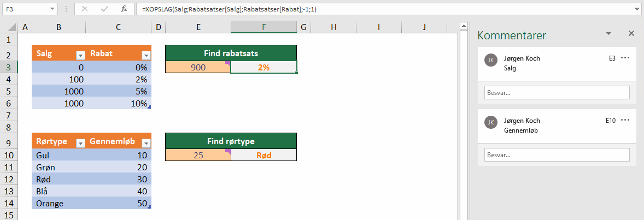Select row 10 header
Image resolution: width=644 pixels, height=220 pixels.
(9, 154)
